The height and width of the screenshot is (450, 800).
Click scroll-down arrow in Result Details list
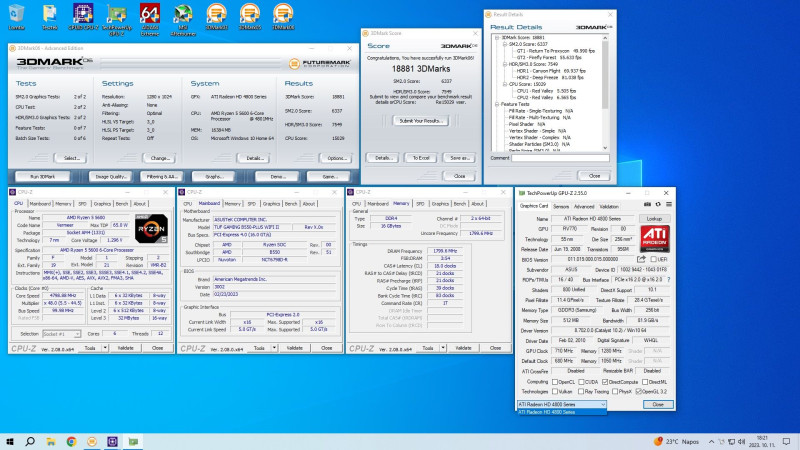tap(605, 148)
